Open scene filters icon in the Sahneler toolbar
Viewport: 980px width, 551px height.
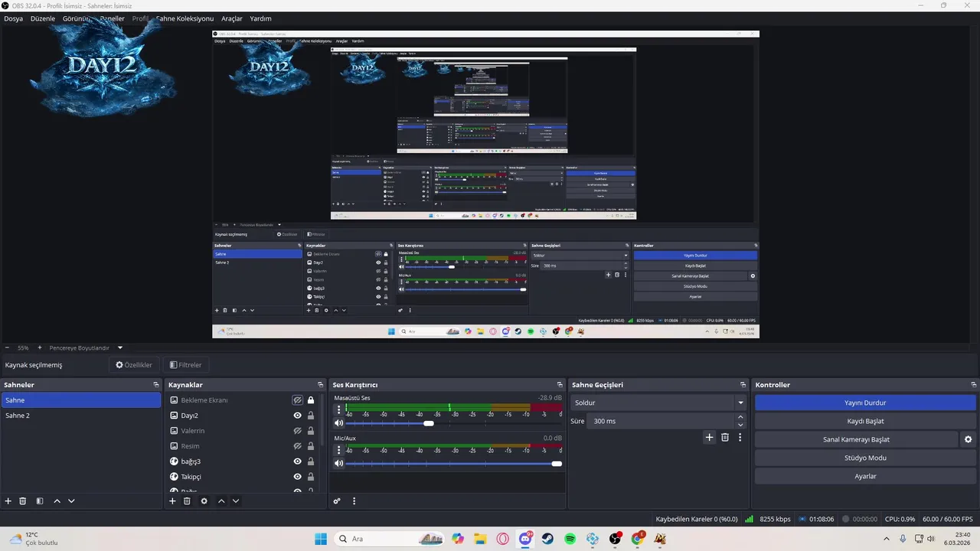[x=40, y=500]
